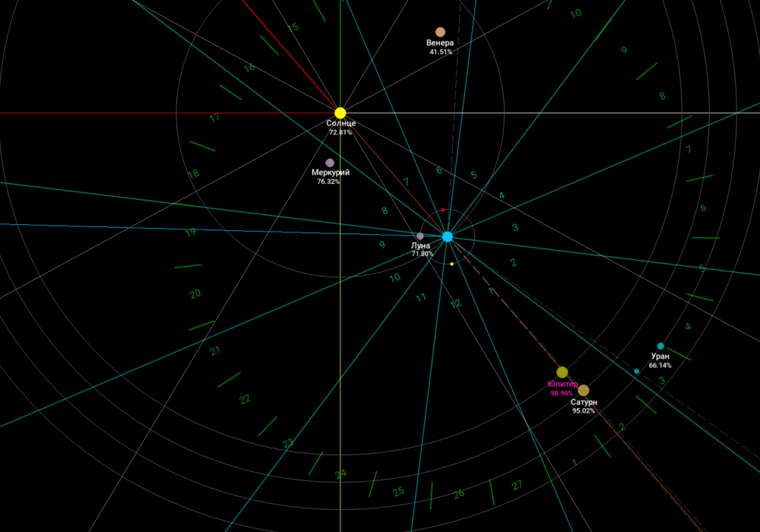Click the green number 20
Viewport: 760px width, 532px height.
(x=195, y=294)
